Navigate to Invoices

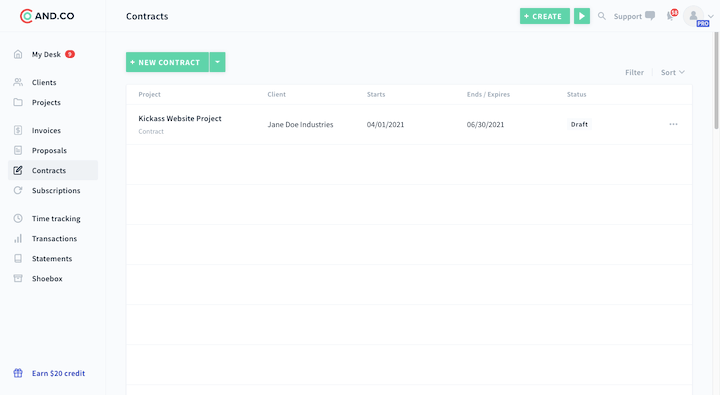pos(46,130)
